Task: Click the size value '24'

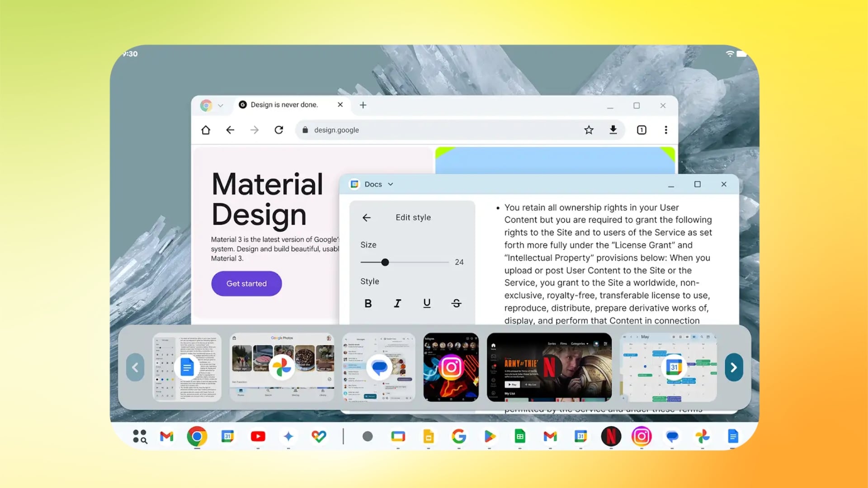Action: point(459,263)
